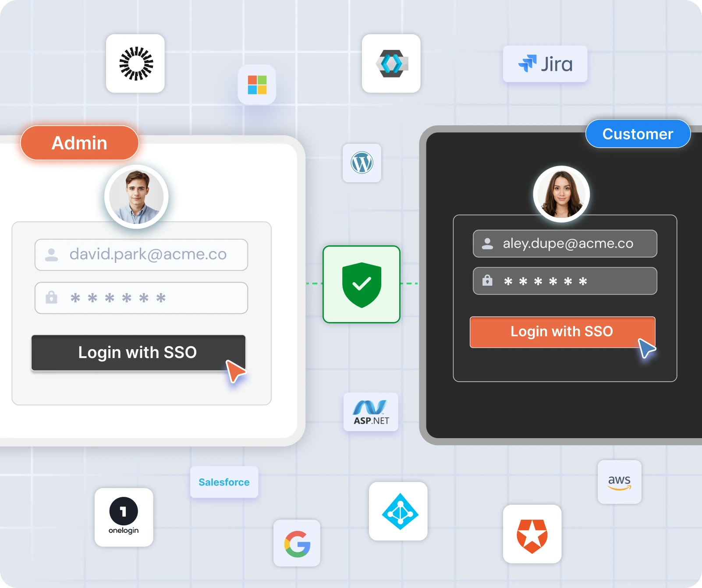Select the Microsoft four-color logo tile
702x588 pixels.
click(x=257, y=85)
